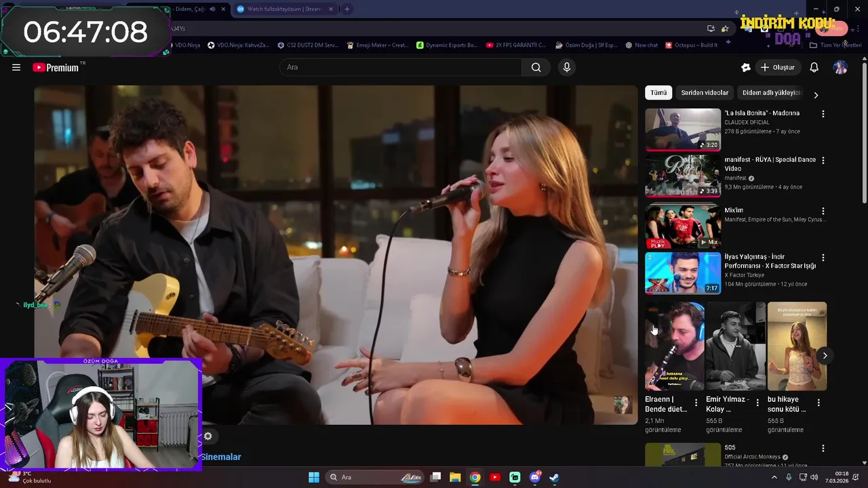
Task: Play the manifest RÜYA Special Dance thumbnail
Action: click(683, 176)
